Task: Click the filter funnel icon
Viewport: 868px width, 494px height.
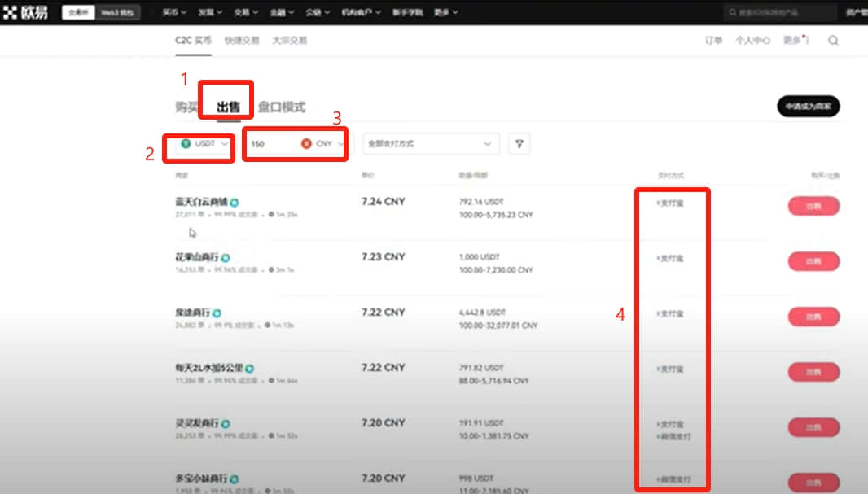Action: click(519, 144)
